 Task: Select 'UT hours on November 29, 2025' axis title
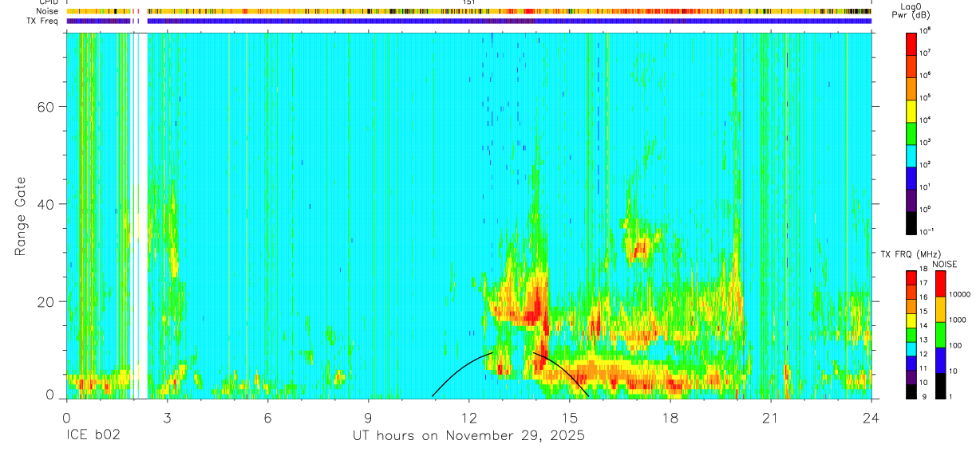[x=469, y=436]
